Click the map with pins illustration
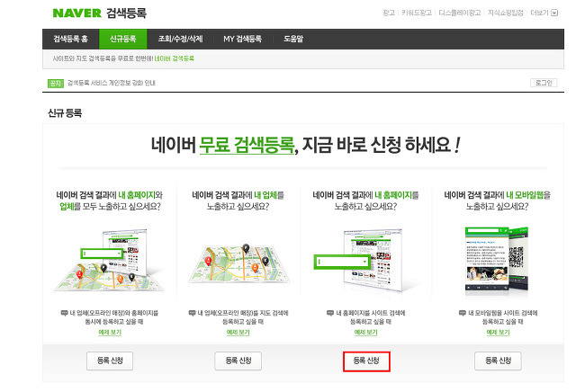Screen dimensions: 585x392 click(x=239, y=263)
